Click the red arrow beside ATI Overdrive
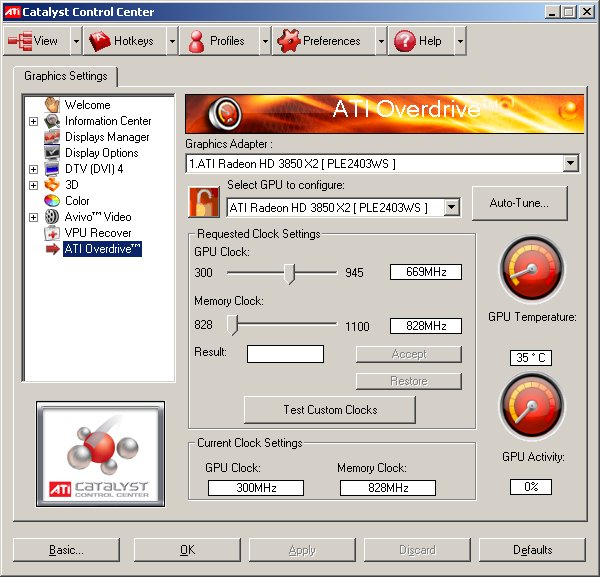Image resolution: width=600 pixels, height=577 pixels. tap(52, 249)
